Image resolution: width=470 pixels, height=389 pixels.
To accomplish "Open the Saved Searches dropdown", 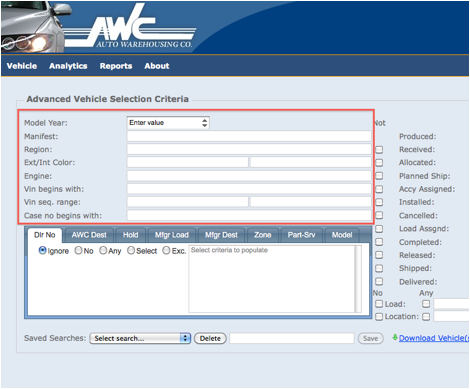I will [x=140, y=338].
